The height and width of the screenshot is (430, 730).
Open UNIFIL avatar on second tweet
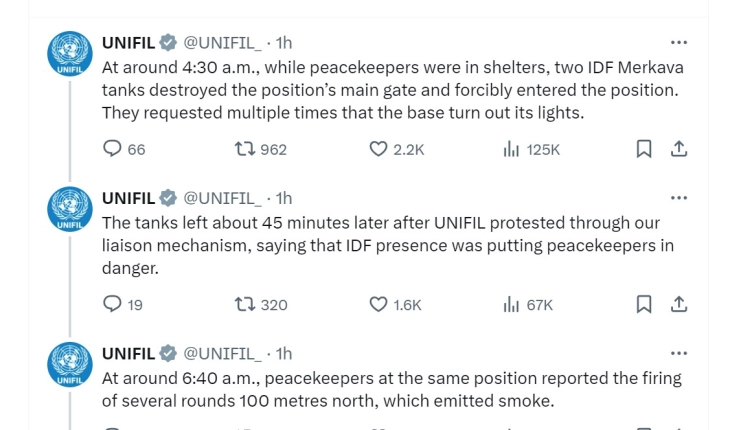tap(70, 209)
